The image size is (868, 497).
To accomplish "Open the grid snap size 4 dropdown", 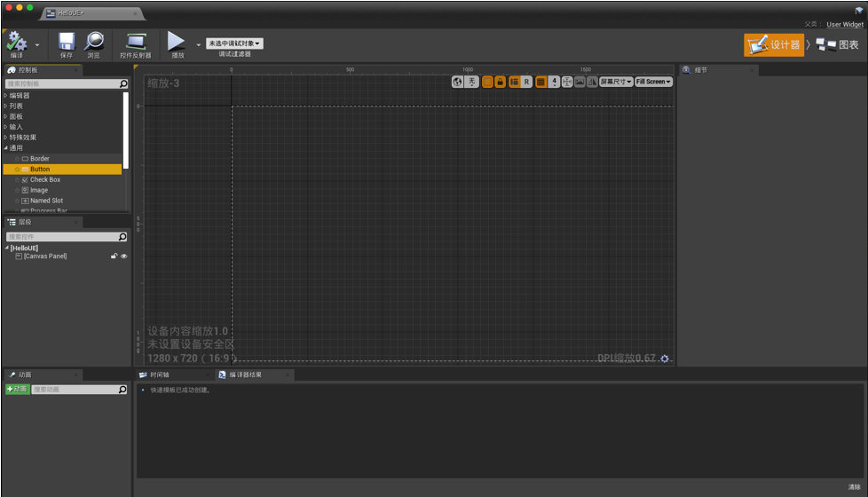I will pyautogui.click(x=554, y=82).
